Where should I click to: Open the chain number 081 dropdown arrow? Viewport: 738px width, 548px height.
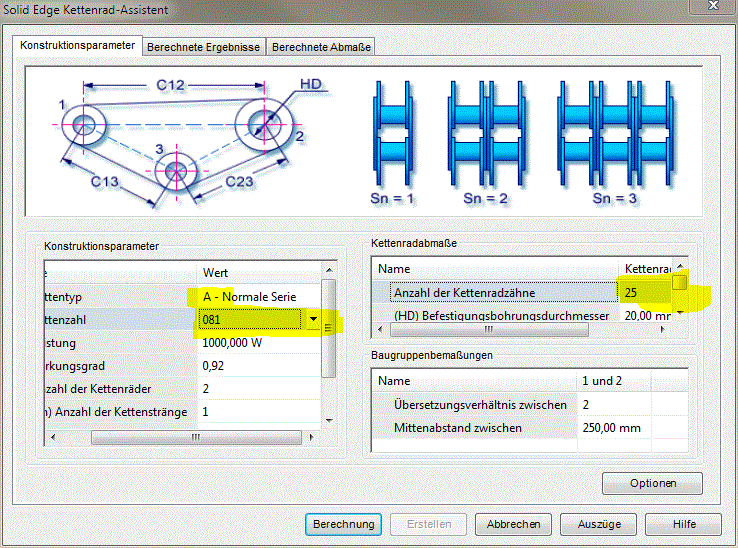313,320
